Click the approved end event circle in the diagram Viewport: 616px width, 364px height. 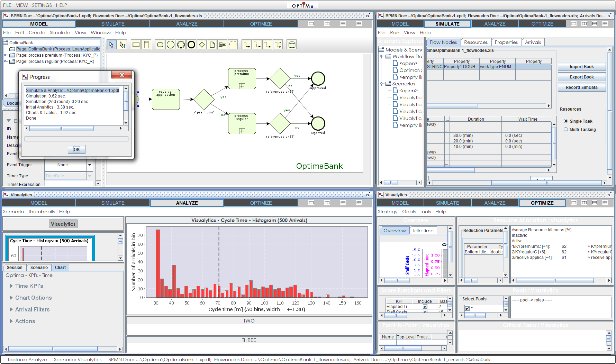pyautogui.click(x=318, y=78)
